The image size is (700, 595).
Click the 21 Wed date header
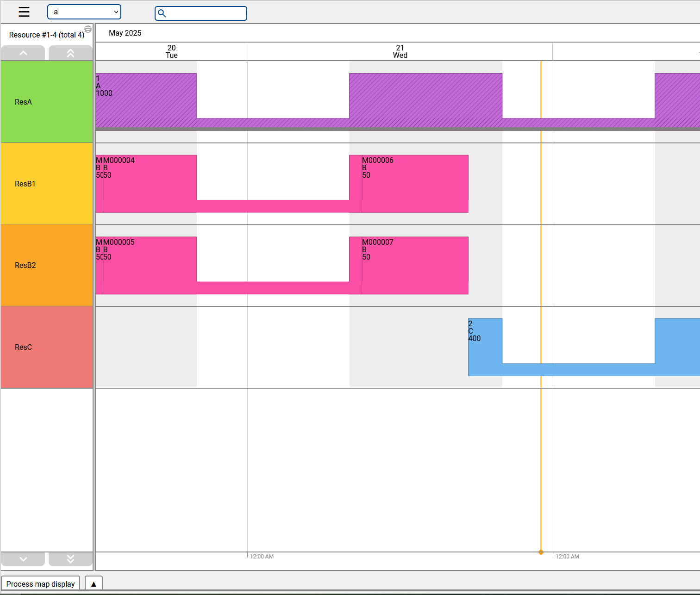(x=400, y=51)
